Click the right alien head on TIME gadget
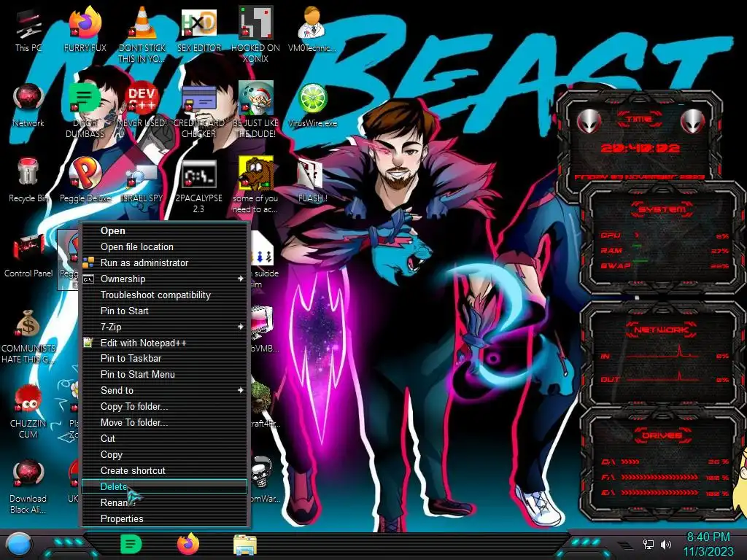747x560 pixels. [692, 122]
